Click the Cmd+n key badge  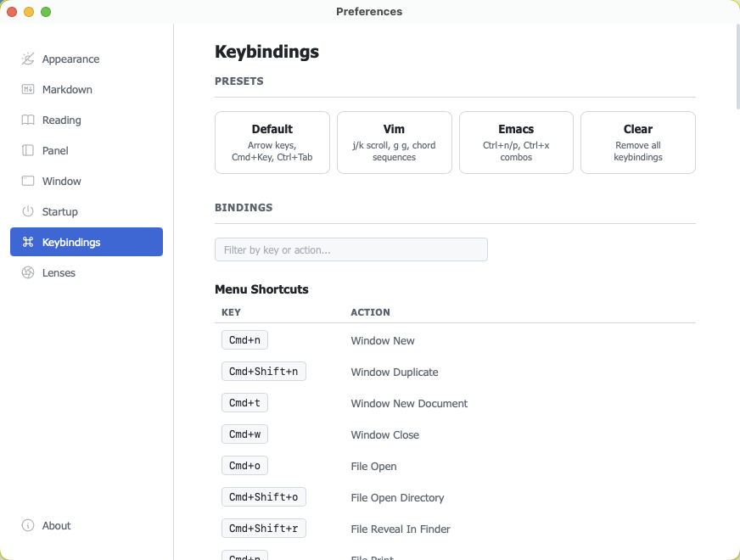[x=245, y=339]
